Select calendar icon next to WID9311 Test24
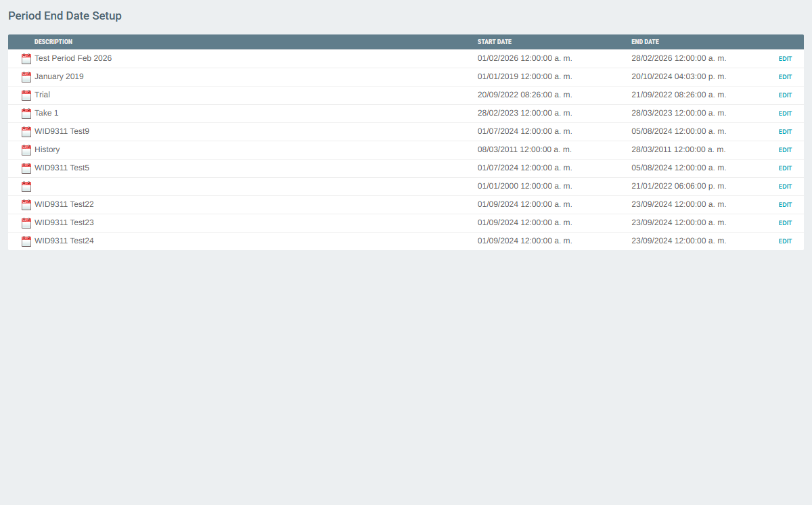Viewport: 812px width, 505px height. (x=26, y=241)
